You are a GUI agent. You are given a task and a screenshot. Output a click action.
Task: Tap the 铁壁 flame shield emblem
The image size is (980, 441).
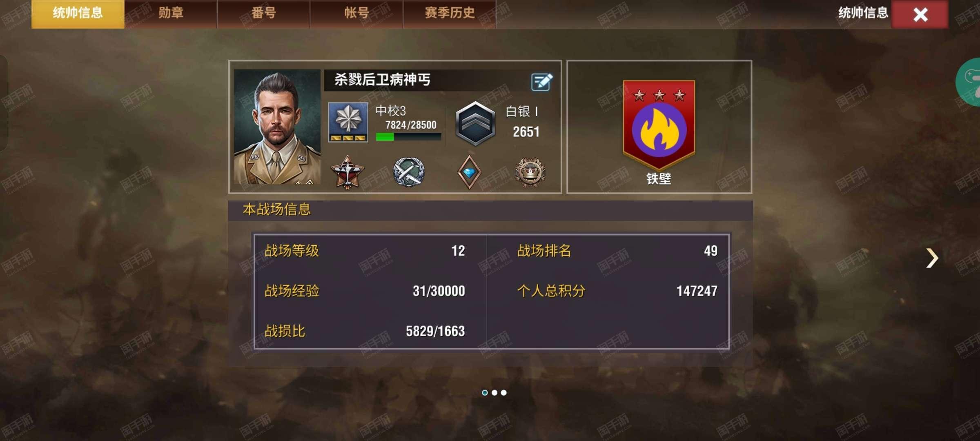tap(659, 125)
